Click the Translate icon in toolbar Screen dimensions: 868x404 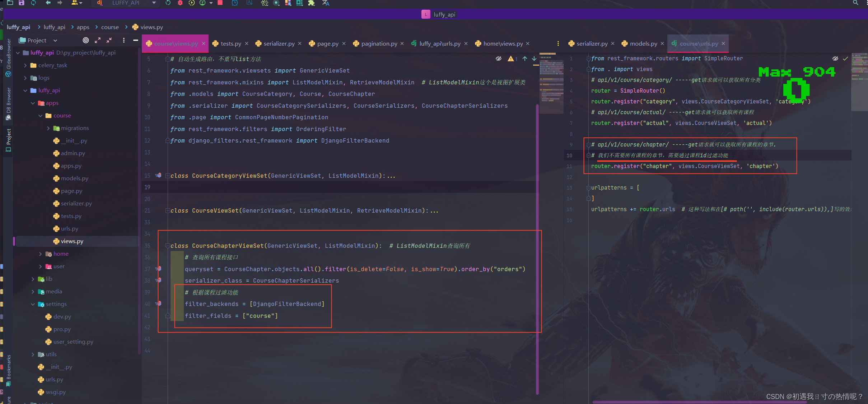tap(326, 3)
